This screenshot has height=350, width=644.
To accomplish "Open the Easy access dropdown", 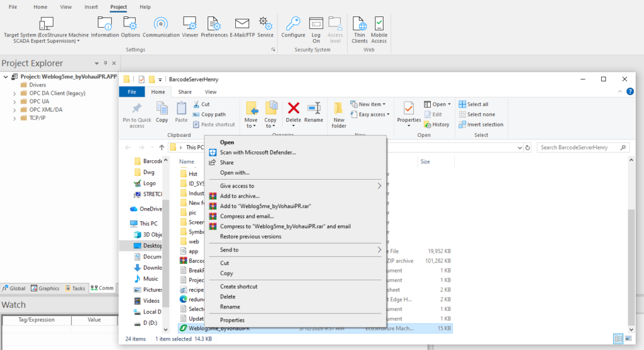I will click(x=371, y=114).
